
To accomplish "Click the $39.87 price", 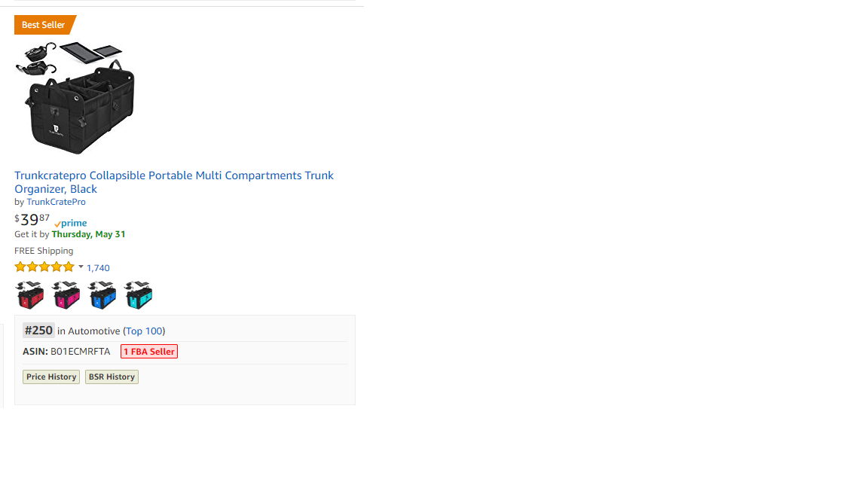I will pos(32,220).
